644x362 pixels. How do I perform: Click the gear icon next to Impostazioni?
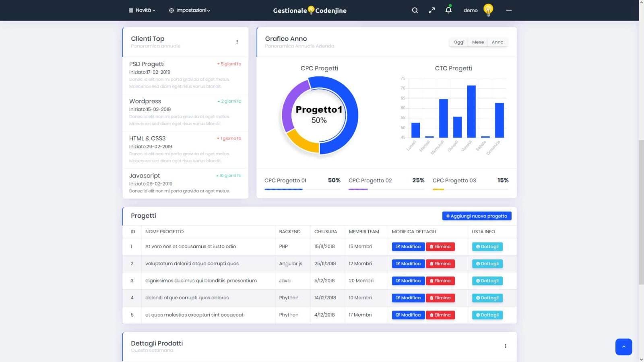pos(171,10)
